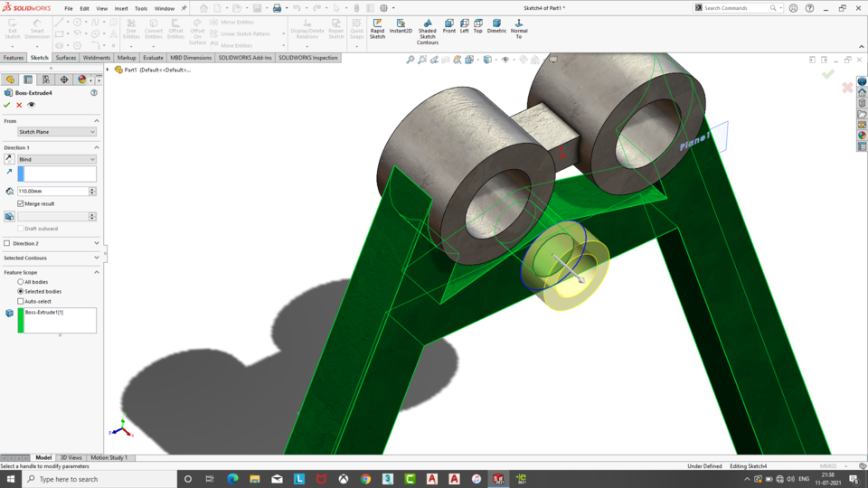Viewport: 868px width, 488px height.
Task: Open the DimXpertManager tab icon
Action: point(64,80)
